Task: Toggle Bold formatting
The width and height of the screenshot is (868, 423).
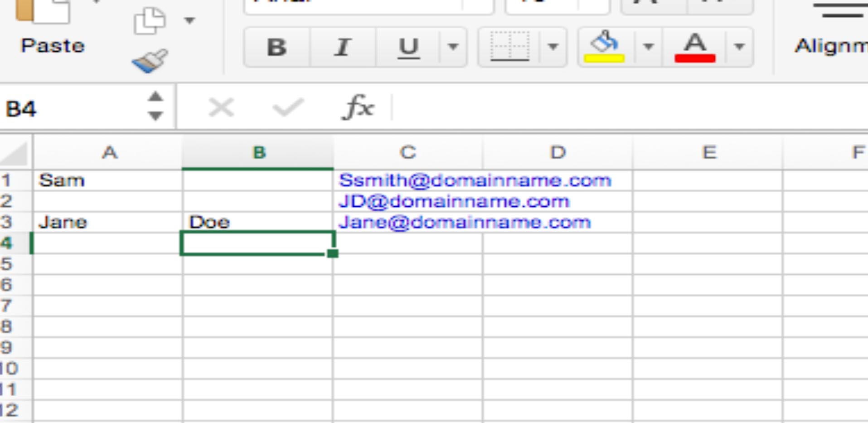Action: (277, 47)
